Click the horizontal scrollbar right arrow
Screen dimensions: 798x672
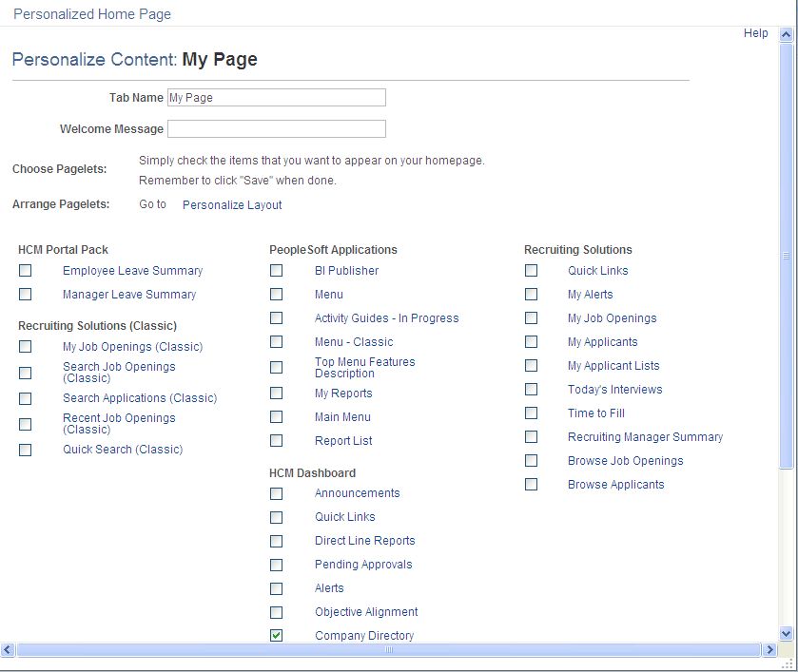click(x=772, y=649)
